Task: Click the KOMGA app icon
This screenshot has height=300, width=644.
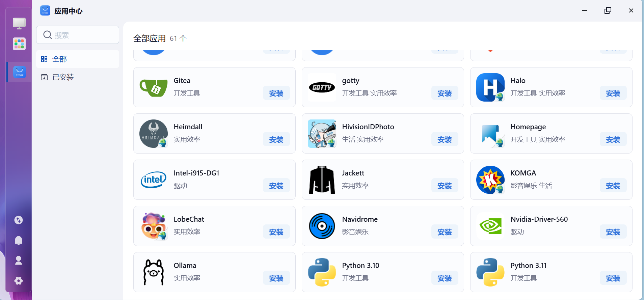Action: tap(490, 180)
